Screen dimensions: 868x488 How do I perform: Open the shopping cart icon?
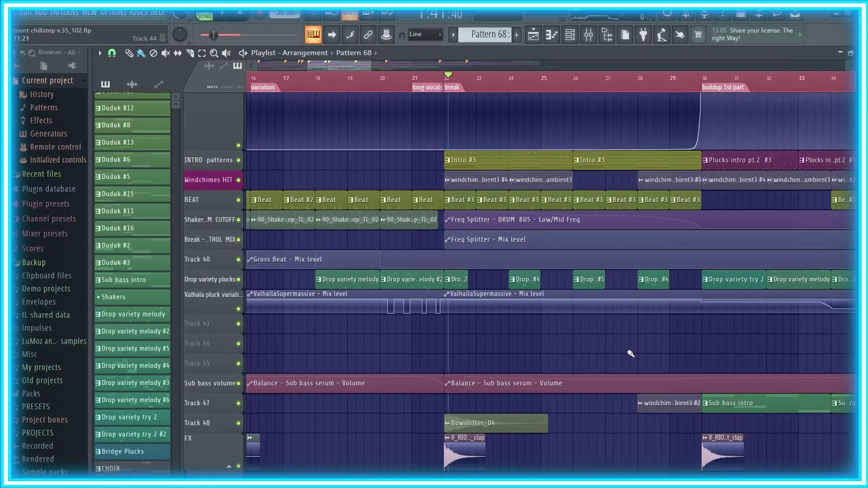click(698, 35)
